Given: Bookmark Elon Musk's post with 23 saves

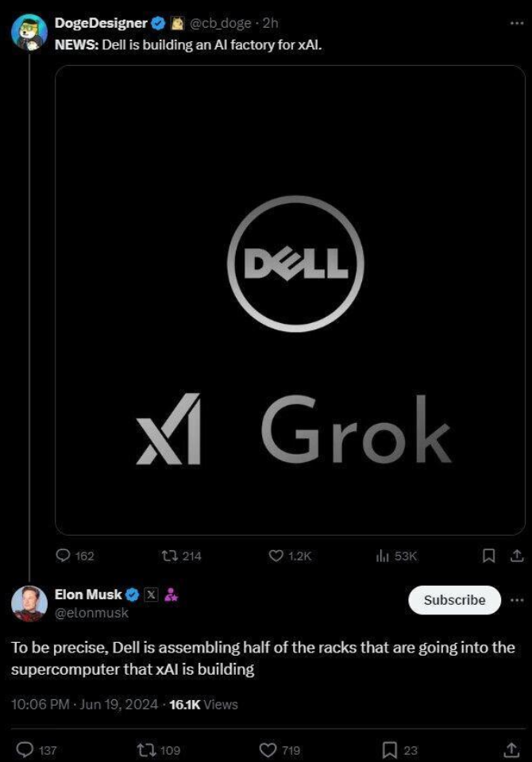Looking at the screenshot, I should click(x=390, y=749).
